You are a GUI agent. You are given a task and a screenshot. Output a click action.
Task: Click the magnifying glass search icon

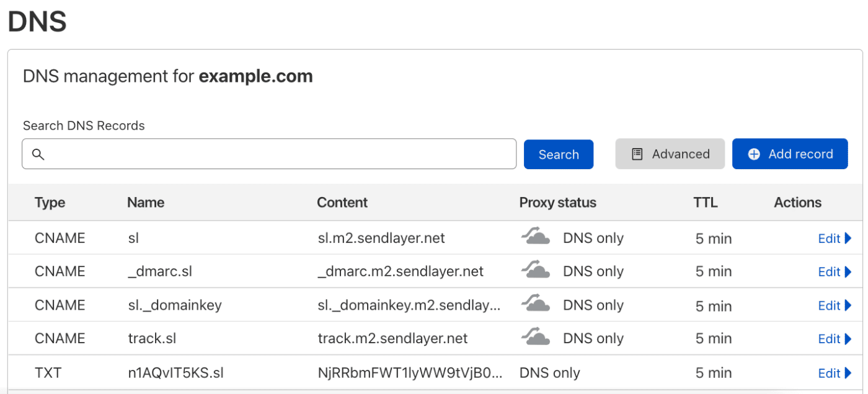[x=38, y=154]
